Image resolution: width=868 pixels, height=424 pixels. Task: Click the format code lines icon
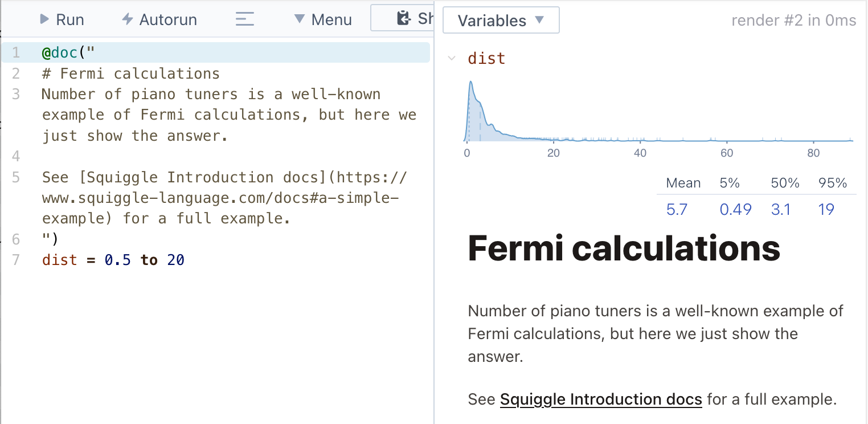244,19
